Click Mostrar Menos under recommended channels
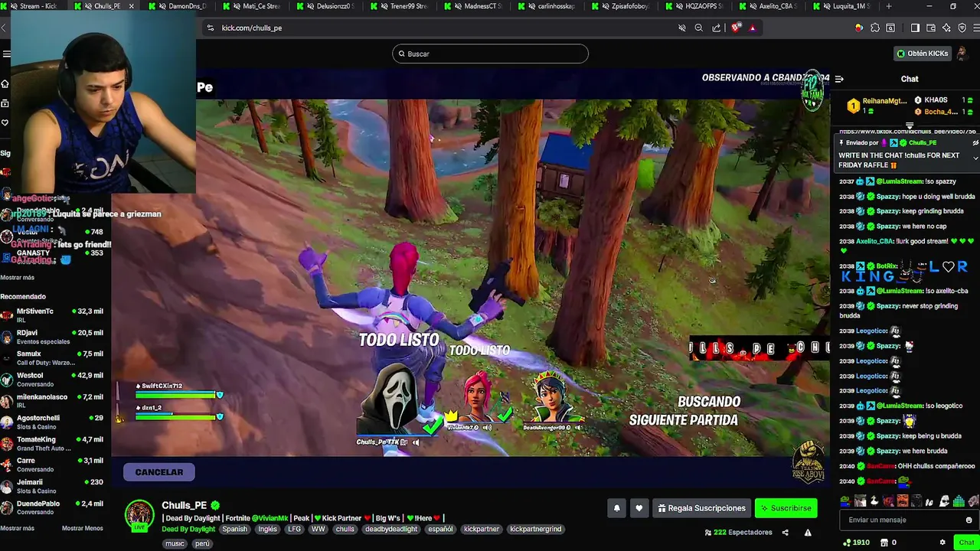The image size is (980, 551). 82,528
